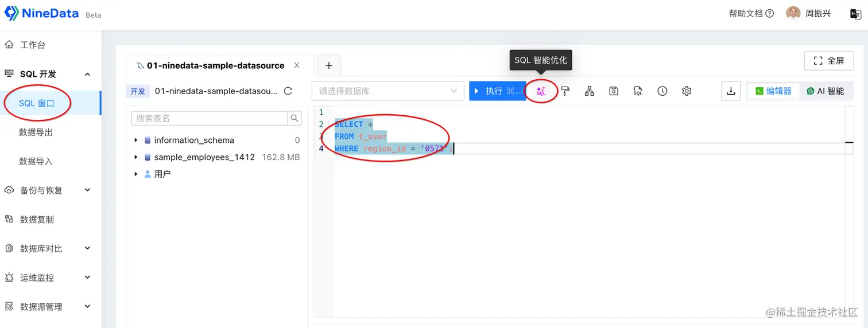Click the SQL intelligent optimization icon

(x=541, y=91)
